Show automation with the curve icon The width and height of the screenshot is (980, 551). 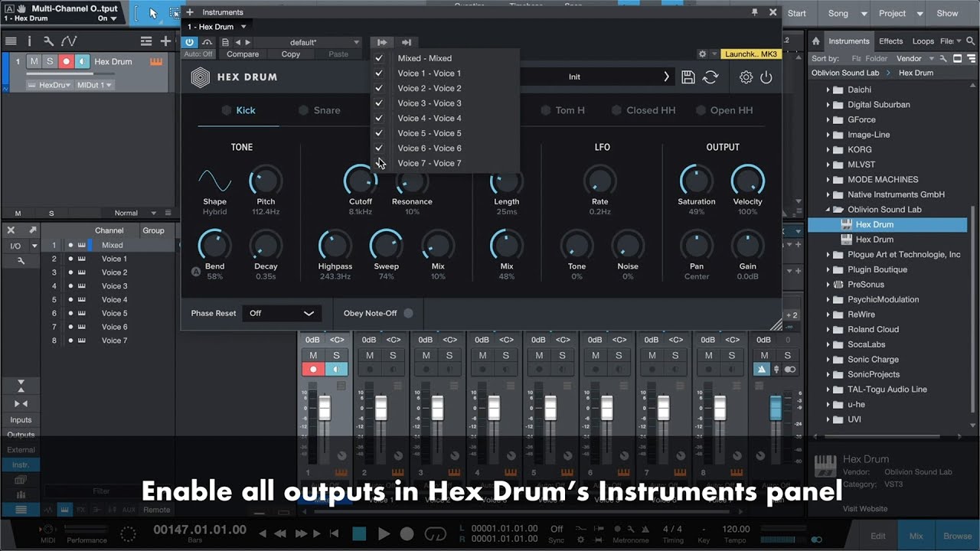[69, 41]
